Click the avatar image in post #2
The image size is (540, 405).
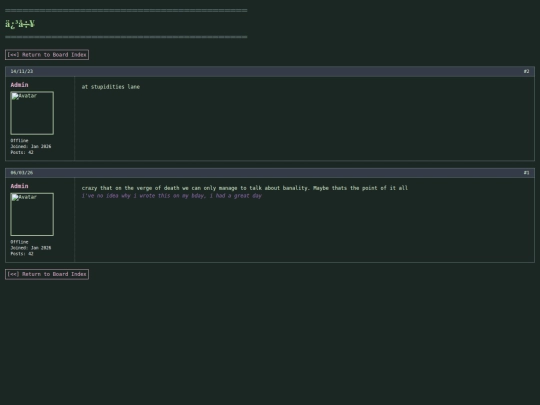[32, 113]
